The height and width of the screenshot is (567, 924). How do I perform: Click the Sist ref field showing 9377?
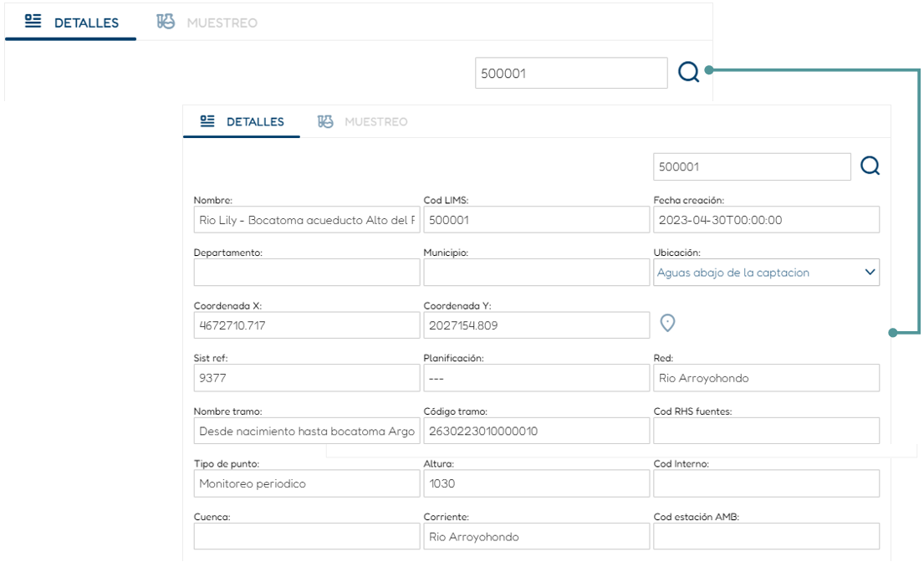point(306,378)
